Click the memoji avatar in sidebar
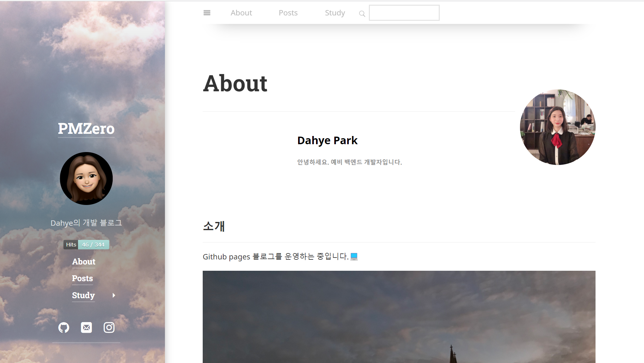This screenshot has height=363, width=644. (x=86, y=179)
